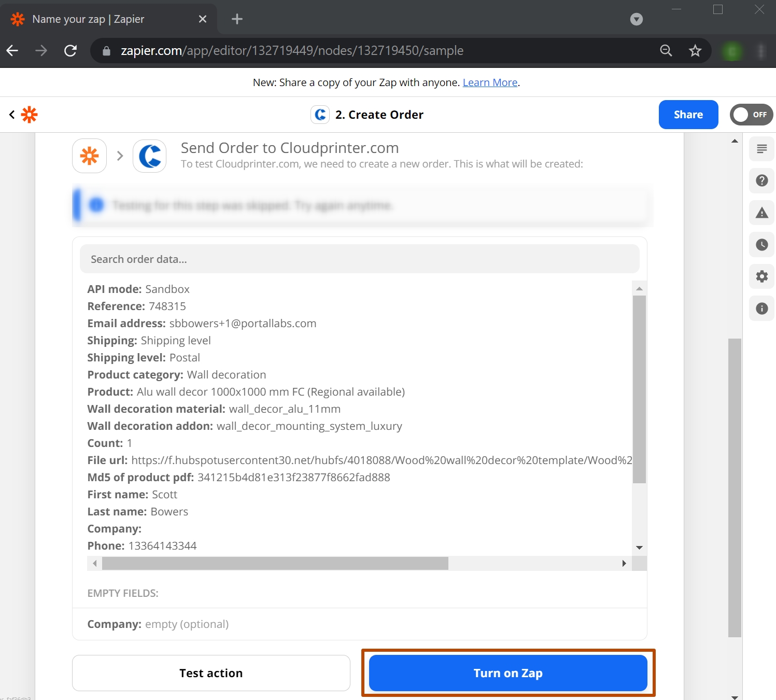Select the 'API mode: Sandbox' row
776x700 pixels.
[x=138, y=289]
